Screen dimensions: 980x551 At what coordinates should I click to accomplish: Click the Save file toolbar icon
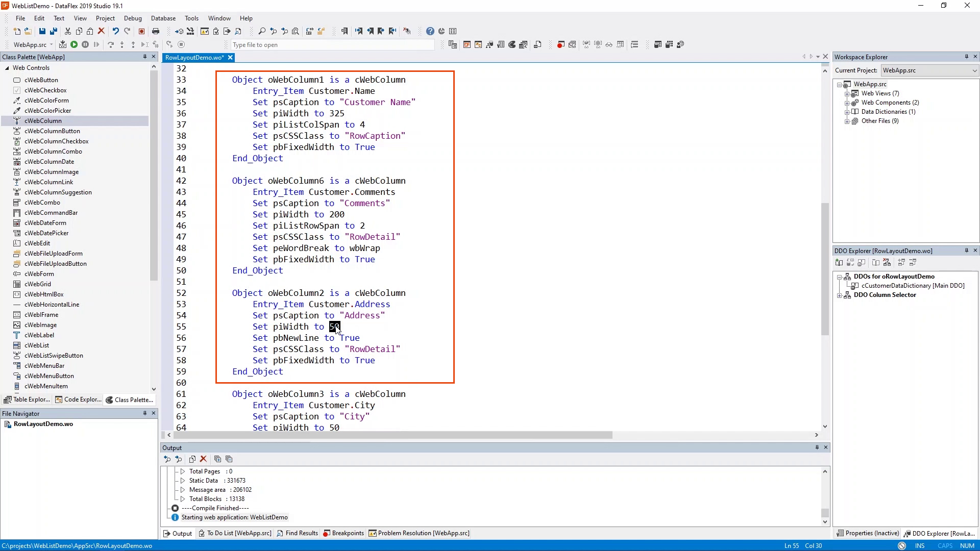(x=42, y=31)
